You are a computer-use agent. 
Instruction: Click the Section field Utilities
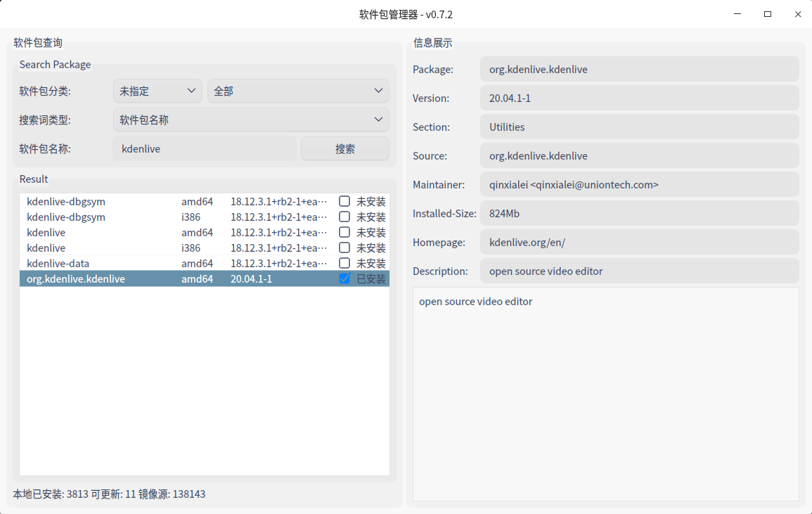pyautogui.click(x=640, y=127)
